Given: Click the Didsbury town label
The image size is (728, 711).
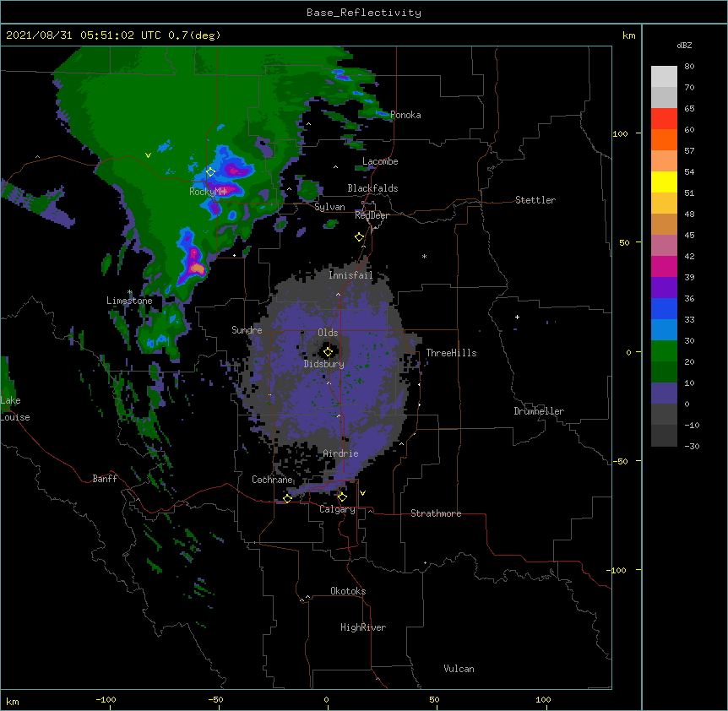Looking at the screenshot, I should coord(324,364).
